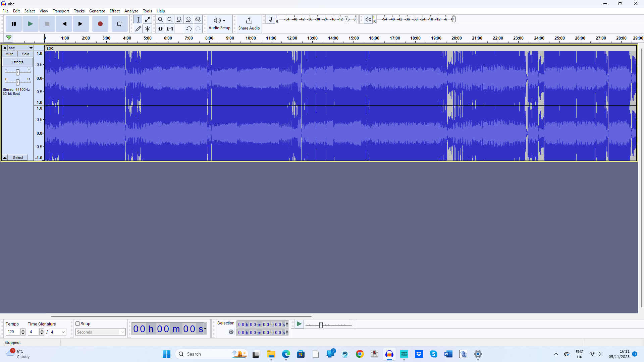This screenshot has height=362, width=644.
Task: Select the Draw pencil tool
Action: 138,29
